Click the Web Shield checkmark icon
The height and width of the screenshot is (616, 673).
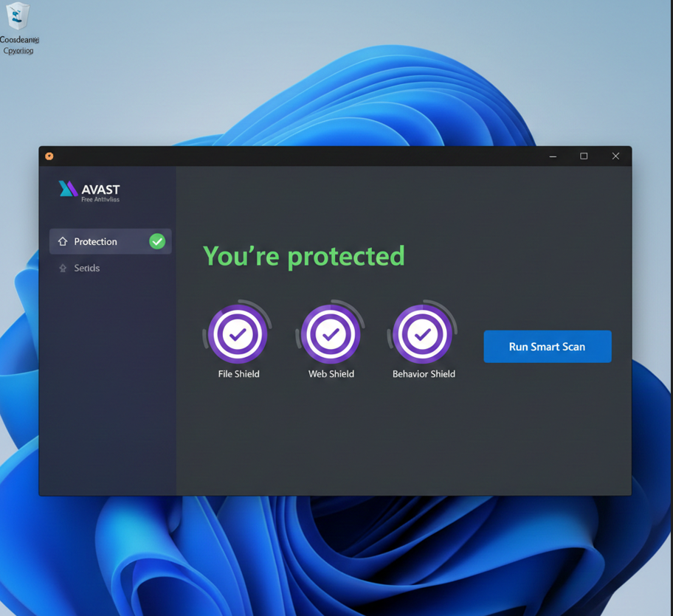pyautogui.click(x=331, y=334)
